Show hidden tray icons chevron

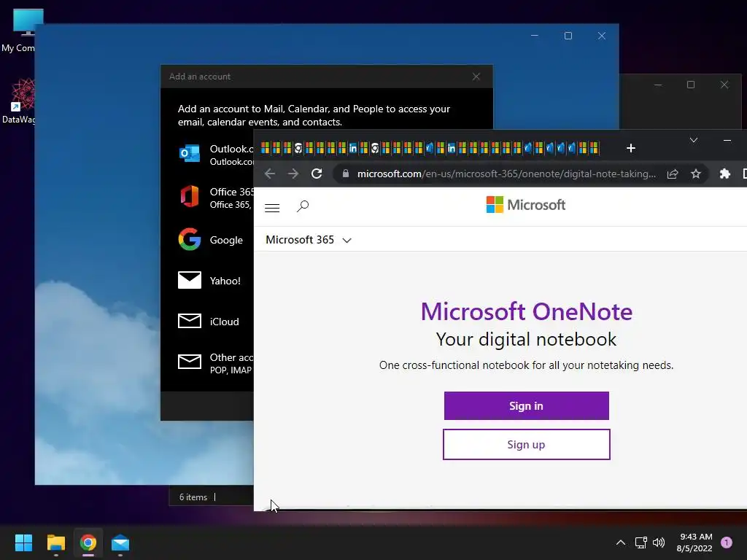pyautogui.click(x=621, y=542)
